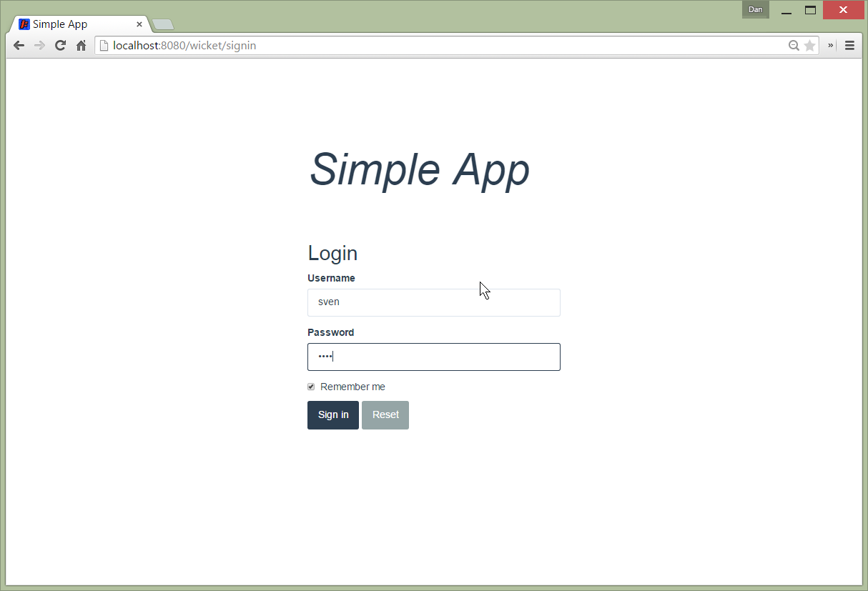Go to the browser Home page
Viewport: 868px width, 591px height.
81,46
